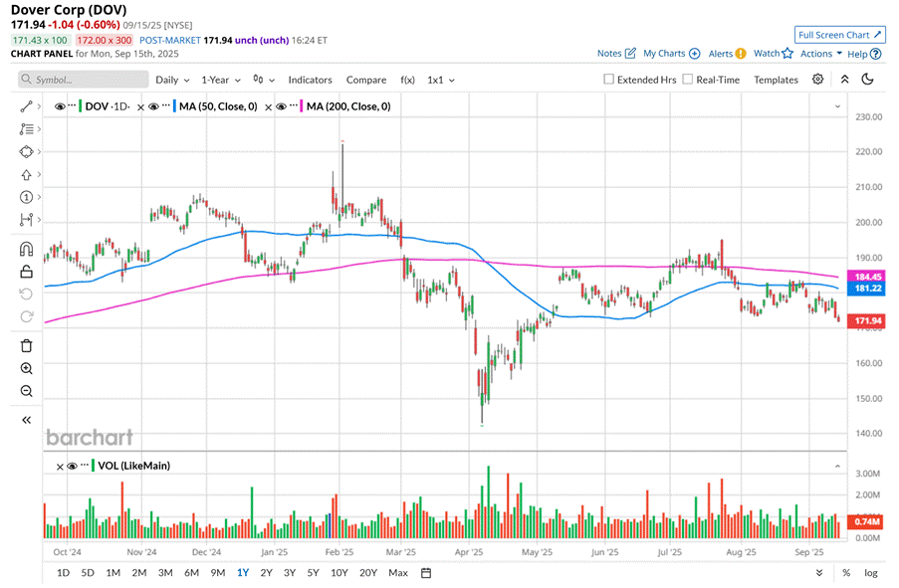Image resolution: width=899 pixels, height=588 pixels.
Task: Open the custom date range calendar
Action: pyautogui.click(x=426, y=572)
